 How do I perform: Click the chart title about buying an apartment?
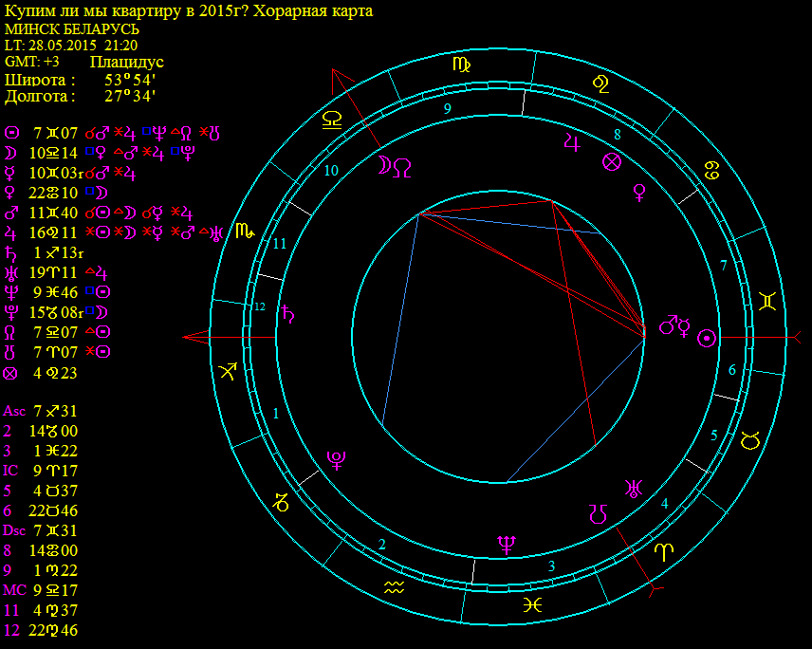(x=189, y=11)
